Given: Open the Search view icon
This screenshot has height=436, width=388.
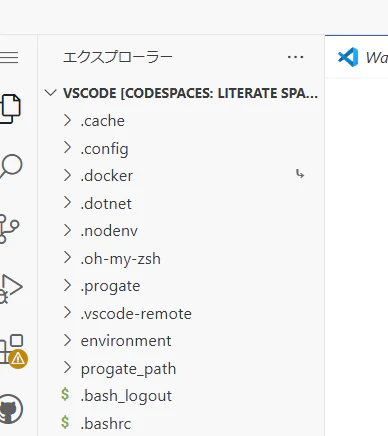Looking at the screenshot, I should coord(11,166).
